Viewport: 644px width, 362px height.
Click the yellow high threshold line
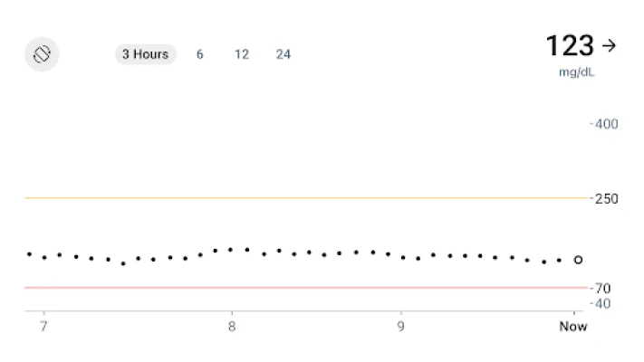[x=308, y=197]
